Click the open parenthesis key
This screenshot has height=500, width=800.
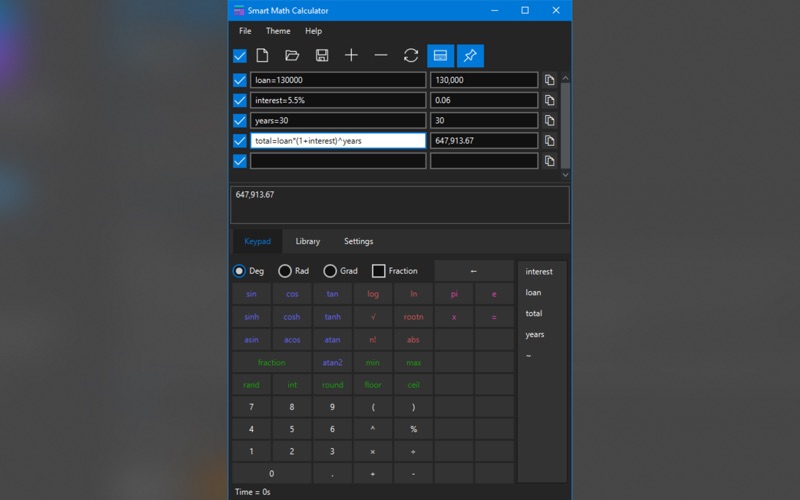point(373,407)
